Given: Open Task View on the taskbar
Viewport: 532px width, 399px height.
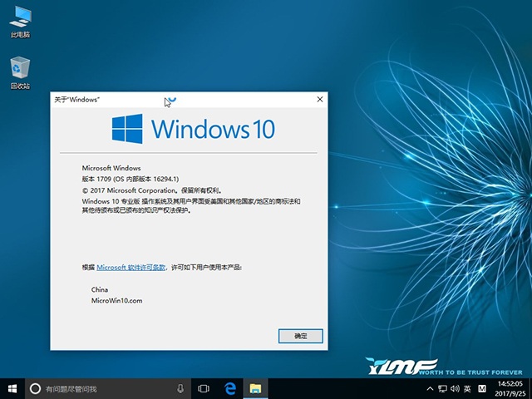Looking at the screenshot, I should click(x=204, y=389).
